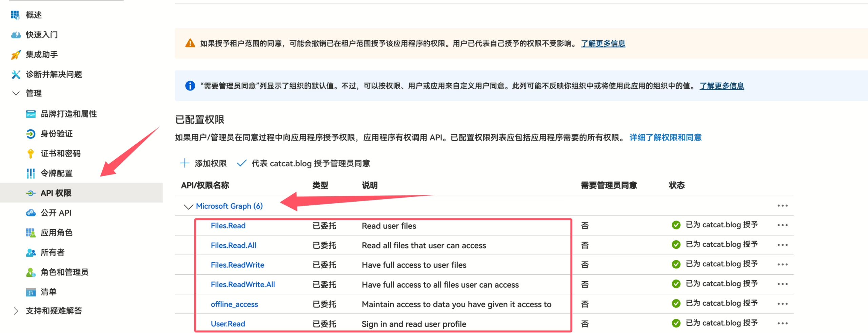Open 了解更多信息 link in the warning banner

tap(603, 43)
